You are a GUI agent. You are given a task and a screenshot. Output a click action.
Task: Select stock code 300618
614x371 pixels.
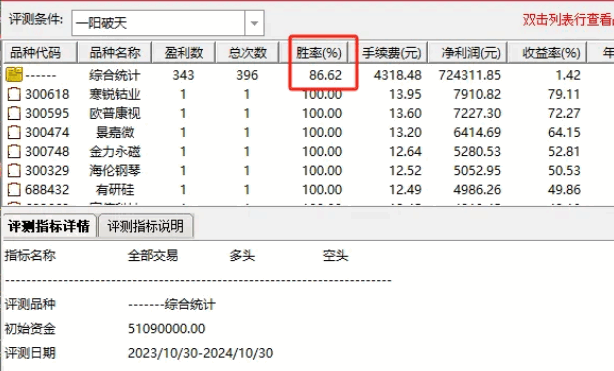click(x=47, y=94)
